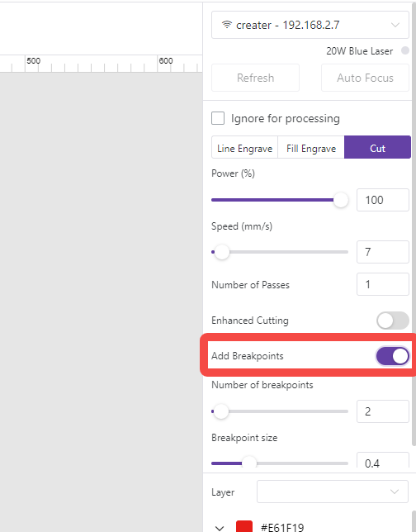The height and width of the screenshot is (532, 416).
Task: Select the Cut mode tab
Action: coord(377,147)
